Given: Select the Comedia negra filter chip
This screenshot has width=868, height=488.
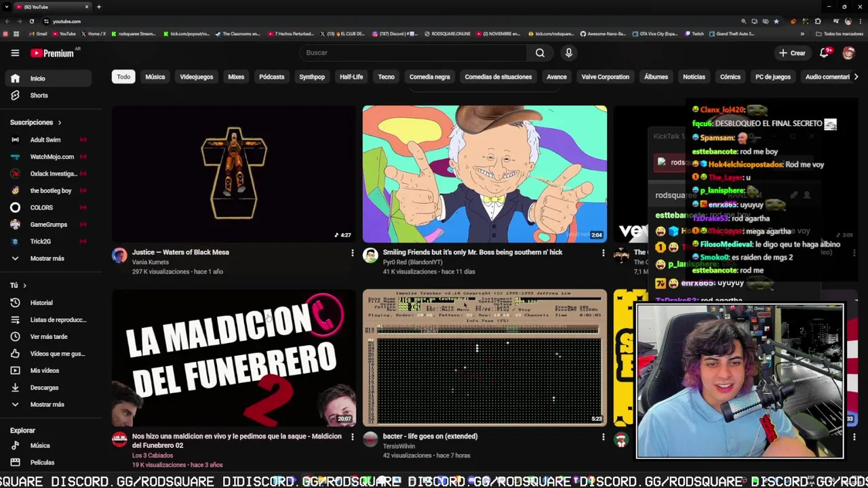Looking at the screenshot, I should point(430,77).
